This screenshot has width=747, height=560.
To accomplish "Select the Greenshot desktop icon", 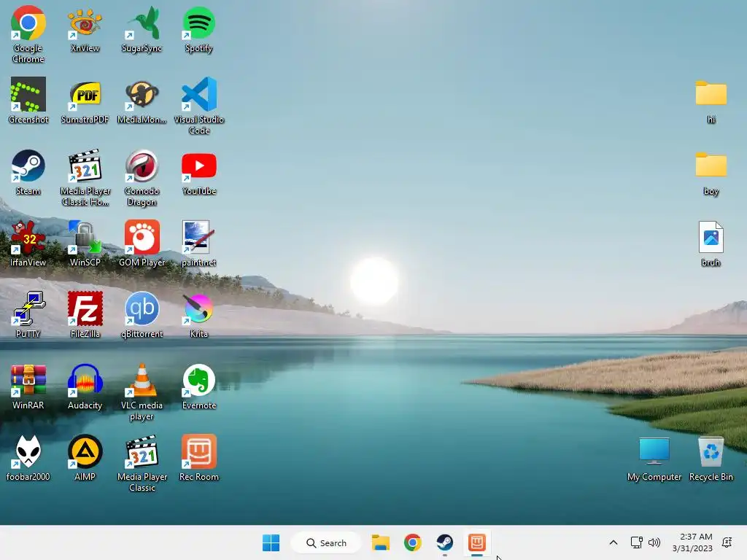I will [28, 101].
